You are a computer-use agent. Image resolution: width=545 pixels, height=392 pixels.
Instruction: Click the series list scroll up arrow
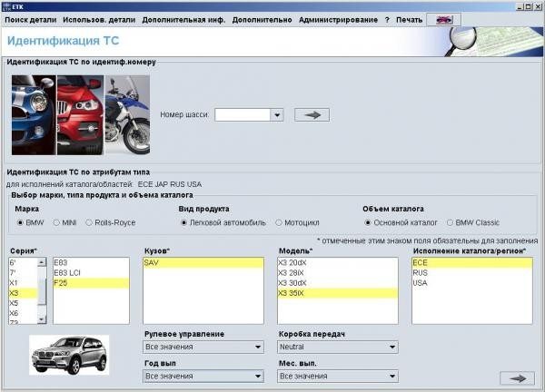tap(42, 262)
